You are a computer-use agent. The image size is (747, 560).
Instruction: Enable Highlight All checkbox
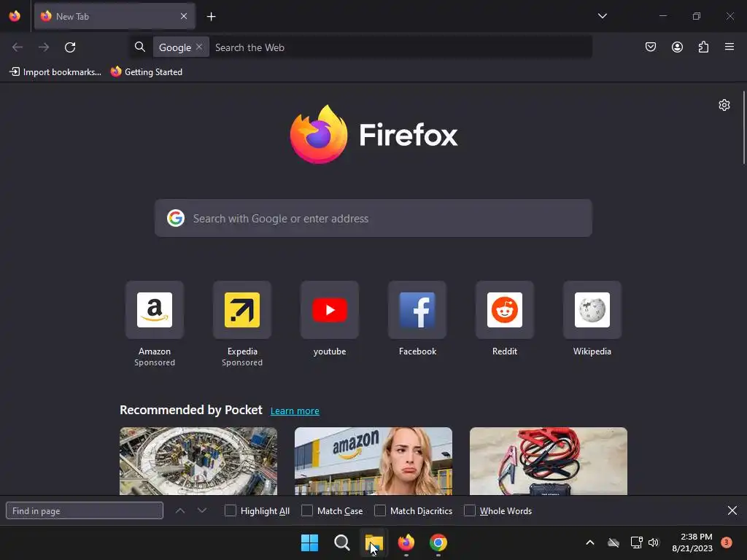tap(231, 510)
